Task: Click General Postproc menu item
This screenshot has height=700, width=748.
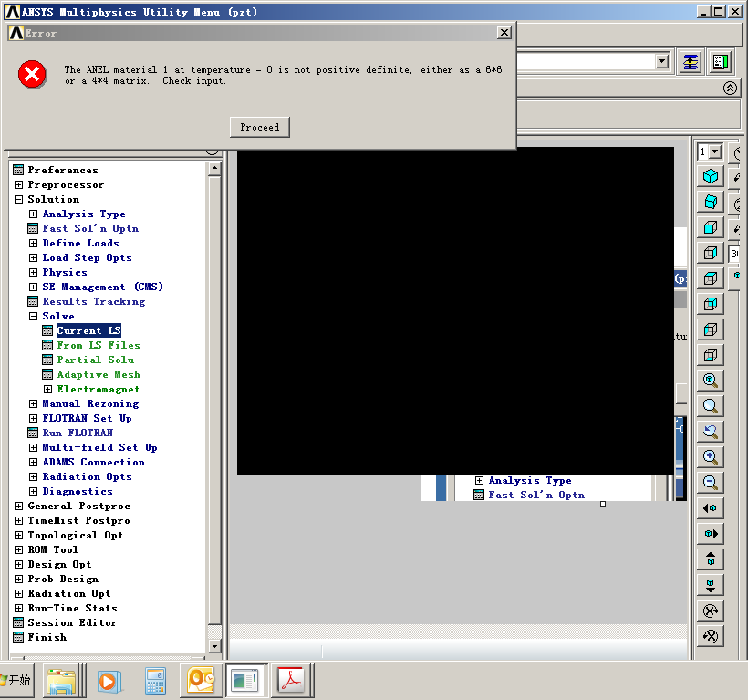Action: point(78,506)
